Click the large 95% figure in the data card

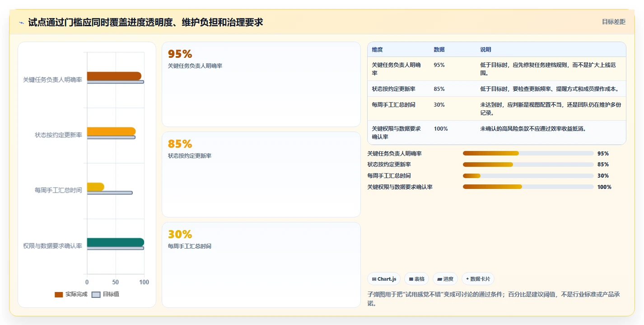(180, 54)
